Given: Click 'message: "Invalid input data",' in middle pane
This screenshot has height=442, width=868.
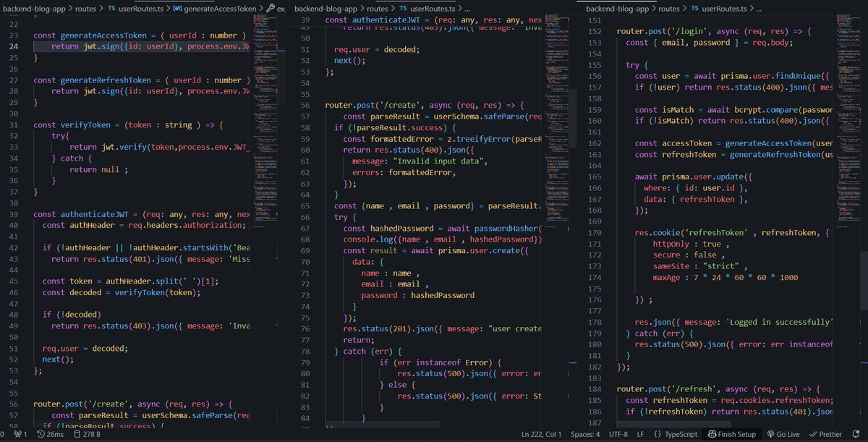Looking at the screenshot, I should coord(420,161).
